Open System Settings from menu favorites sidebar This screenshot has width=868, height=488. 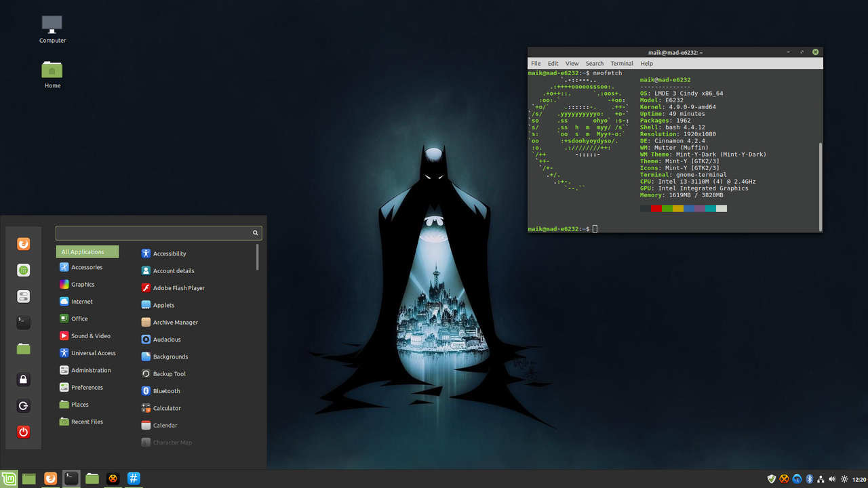(24, 296)
